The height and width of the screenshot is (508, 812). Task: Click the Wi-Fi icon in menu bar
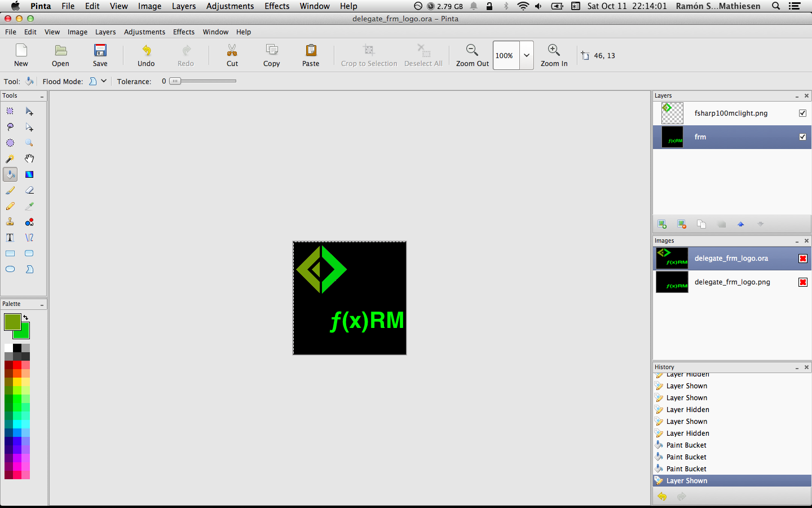pos(523,6)
